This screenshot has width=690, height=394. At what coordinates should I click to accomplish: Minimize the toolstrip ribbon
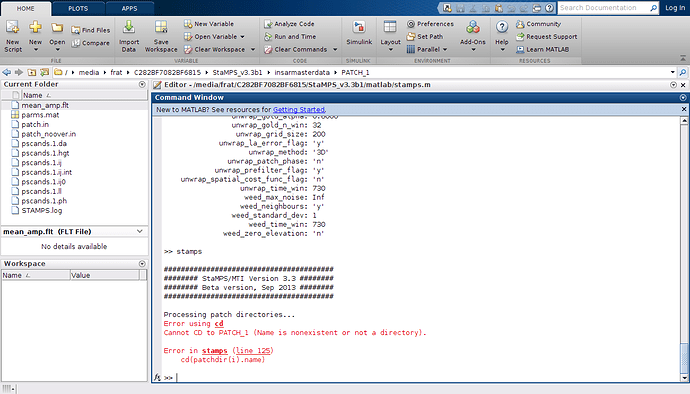tap(683, 58)
